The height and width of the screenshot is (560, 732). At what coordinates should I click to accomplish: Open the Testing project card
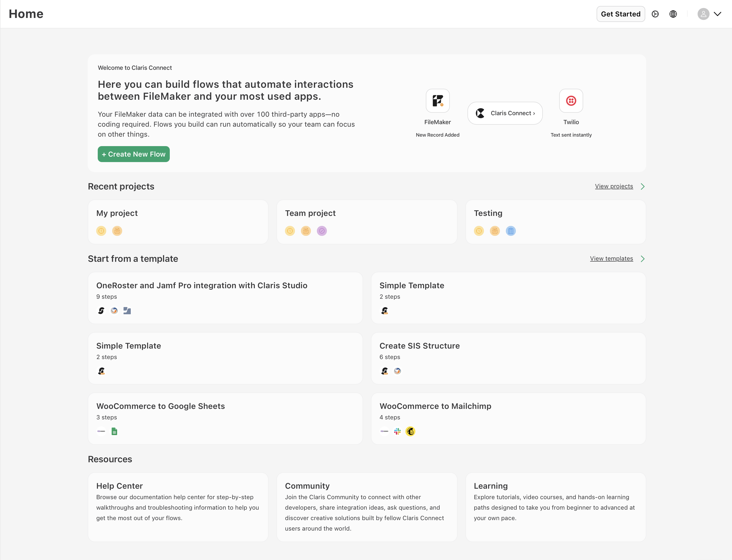(x=556, y=222)
